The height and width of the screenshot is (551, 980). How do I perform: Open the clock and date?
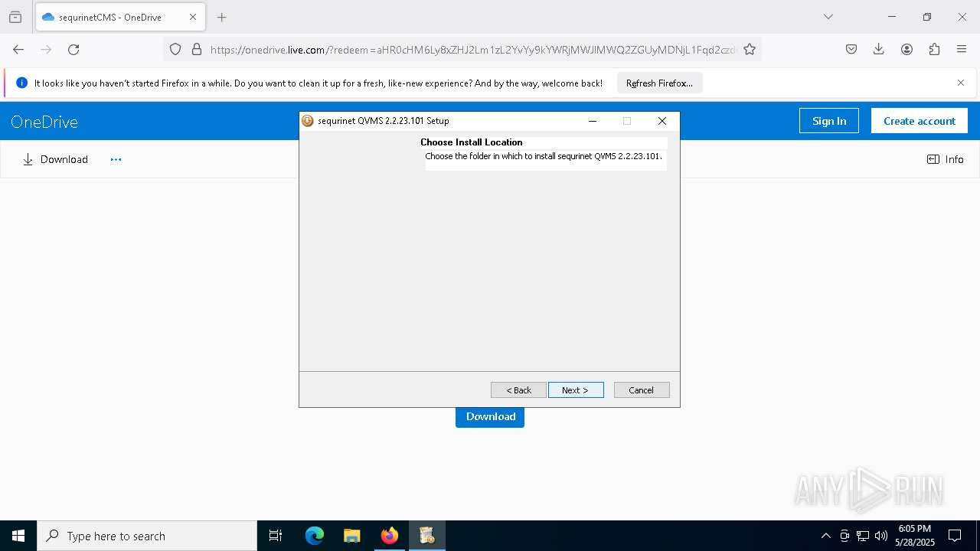pyautogui.click(x=915, y=536)
